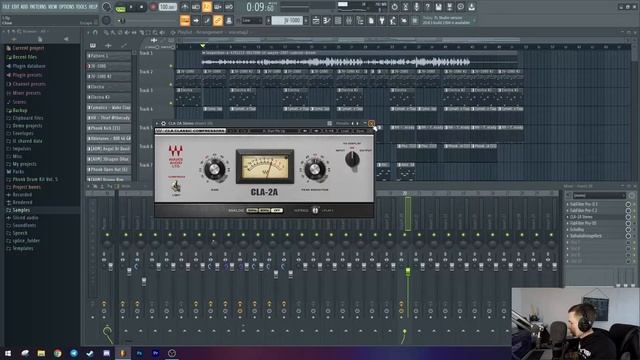The image size is (640, 360).
Task: Click the undo history icon
Action: pos(394,7)
